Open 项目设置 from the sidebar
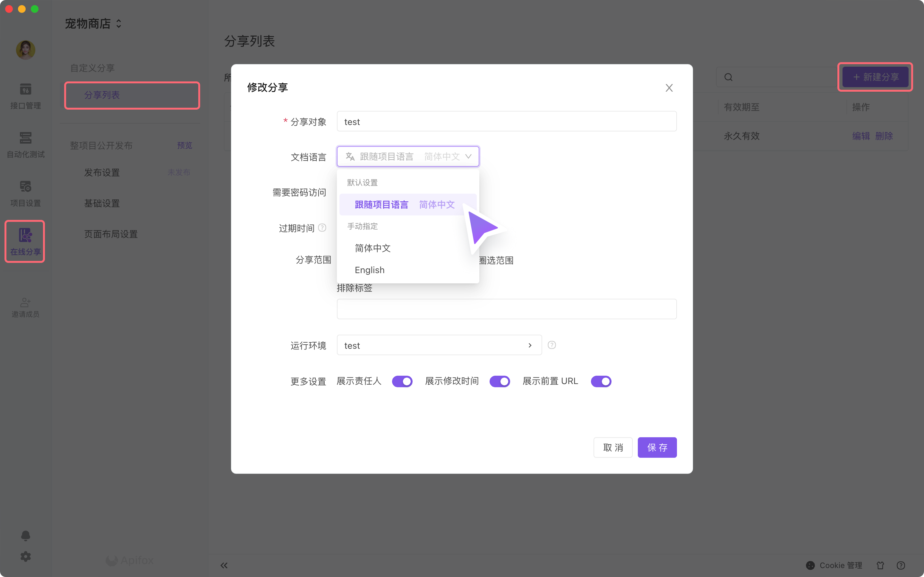Viewport: 924px width, 577px height. (x=25, y=193)
